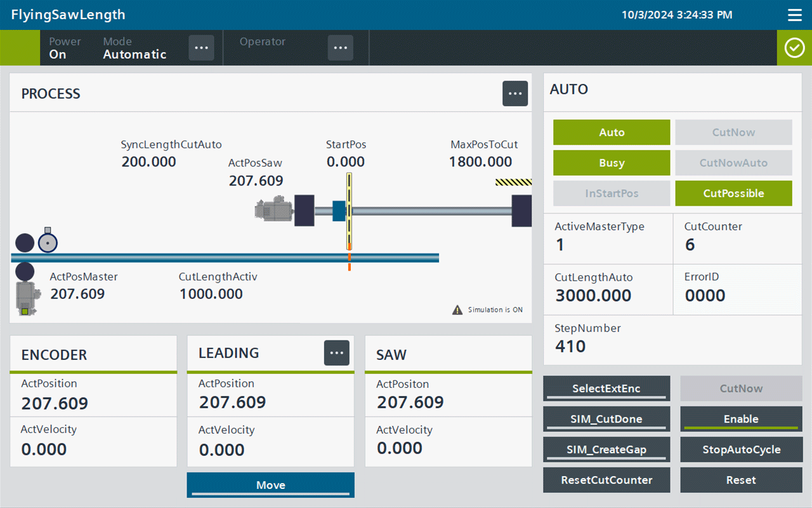Expand the Operator options ellipsis

(x=340, y=48)
